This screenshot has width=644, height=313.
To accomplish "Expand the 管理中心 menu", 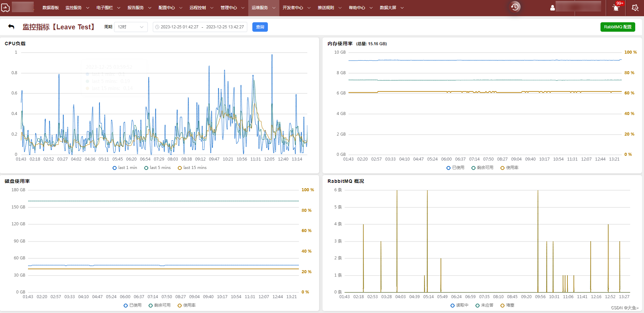I will [232, 8].
